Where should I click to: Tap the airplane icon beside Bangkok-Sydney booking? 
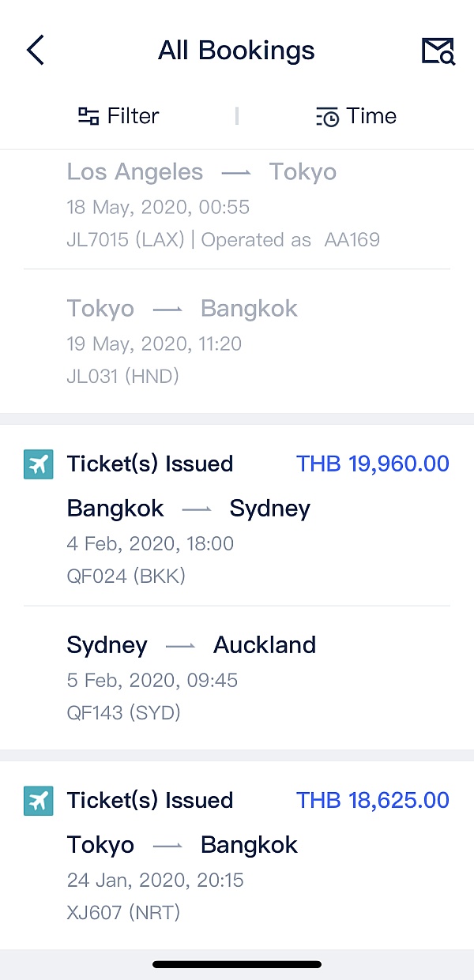point(37,464)
